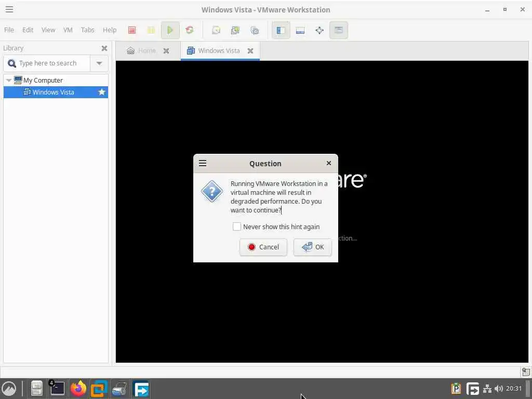This screenshot has height=399, width=532.
Task: Click the volume speaker tray icon
Action: (498, 389)
